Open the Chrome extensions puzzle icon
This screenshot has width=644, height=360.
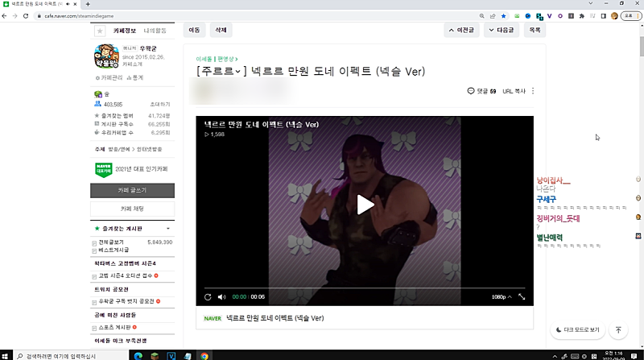pos(581,16)
